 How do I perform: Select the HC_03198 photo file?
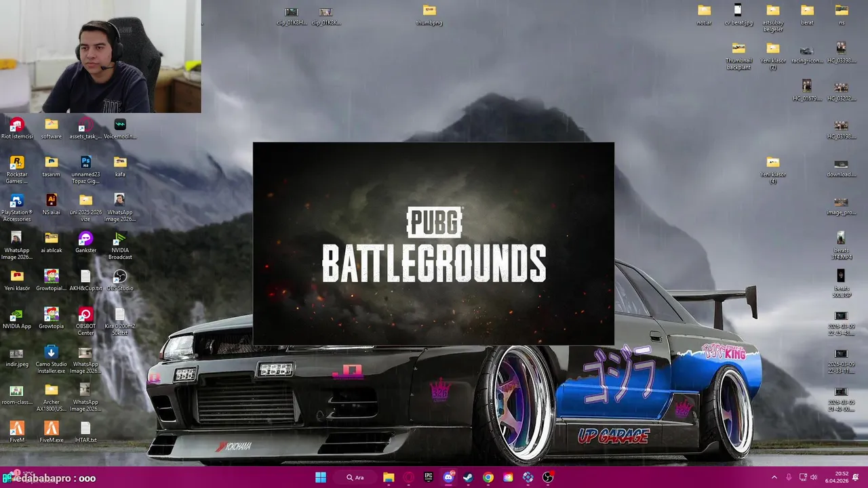pyautogui.click(x=841, y=128)
